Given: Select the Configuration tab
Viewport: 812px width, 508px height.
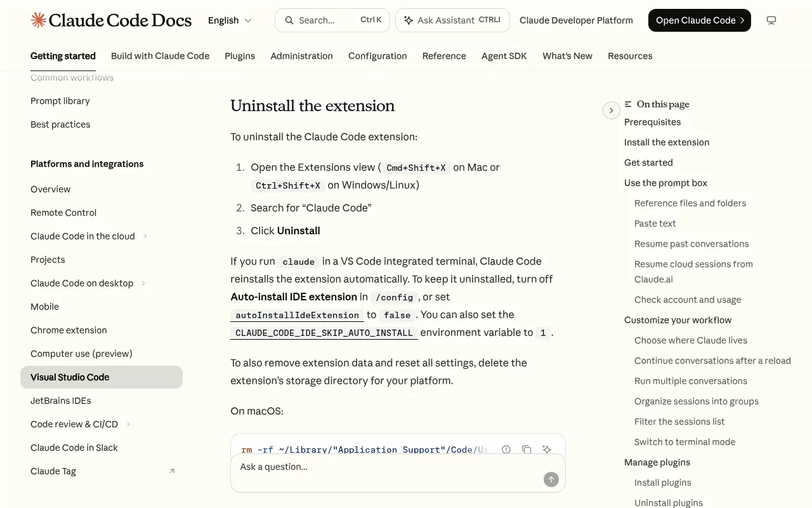Looking at the screenshot, I should pyautogui.click(x=377, y=56).
